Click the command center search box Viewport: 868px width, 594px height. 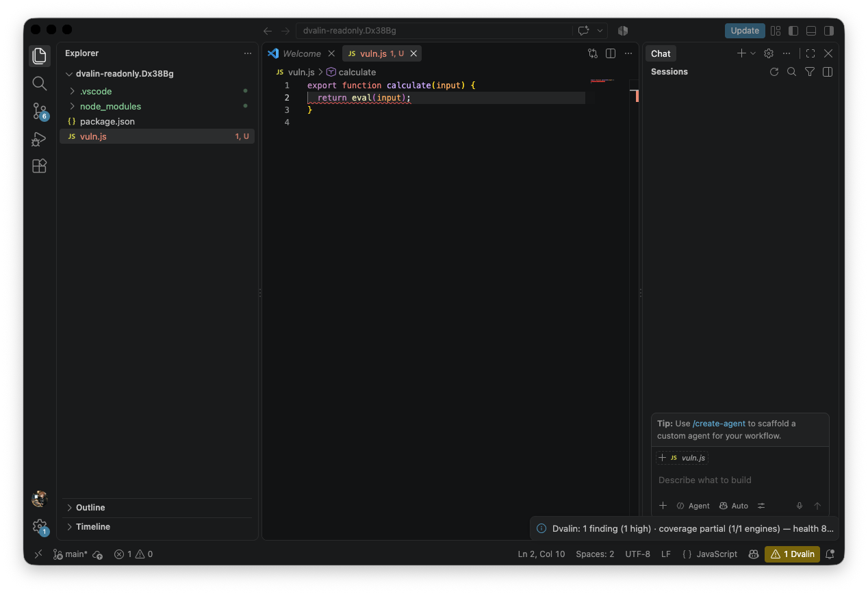[x=434, y=31]
